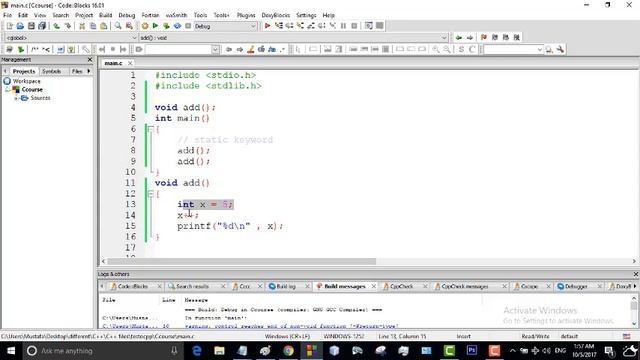Viewport: 640px width, 360px height.
Task: Jump forward with arrow icon
Action: point(470,38)
